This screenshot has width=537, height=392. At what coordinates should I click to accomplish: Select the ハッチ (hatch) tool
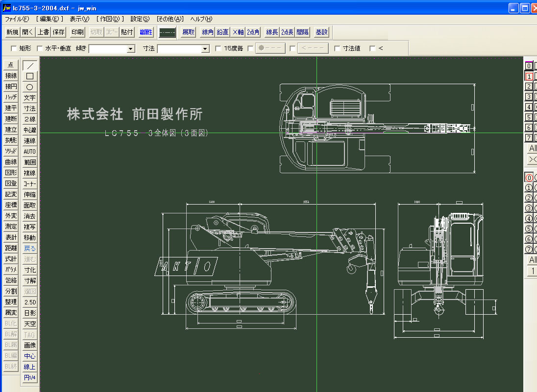tap(10, 97)
